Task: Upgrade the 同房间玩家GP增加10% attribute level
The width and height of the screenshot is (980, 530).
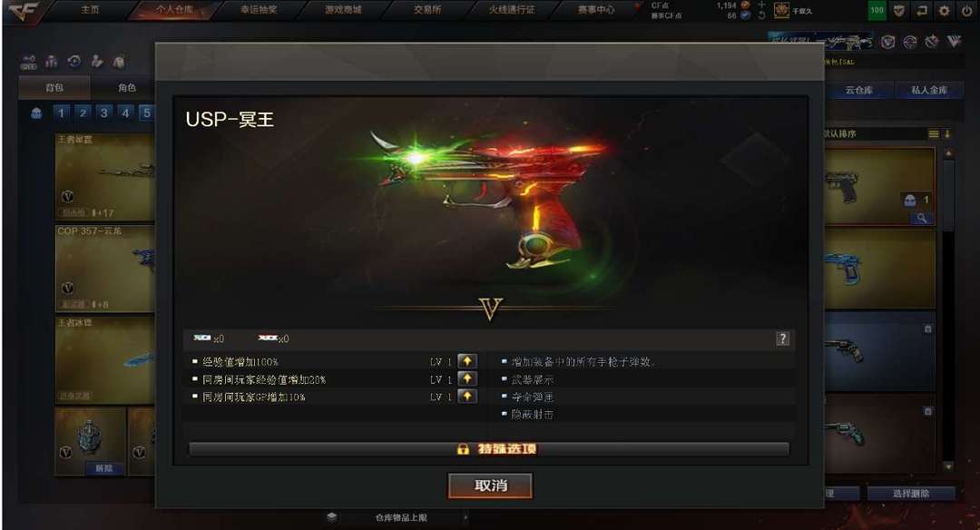Action: (x=467, y=397)
